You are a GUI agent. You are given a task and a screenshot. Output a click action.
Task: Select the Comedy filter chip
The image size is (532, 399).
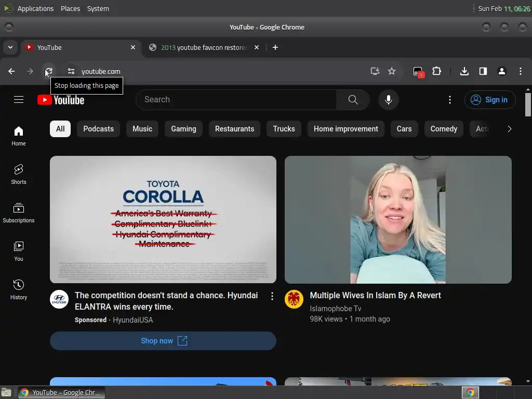[444, 129]
